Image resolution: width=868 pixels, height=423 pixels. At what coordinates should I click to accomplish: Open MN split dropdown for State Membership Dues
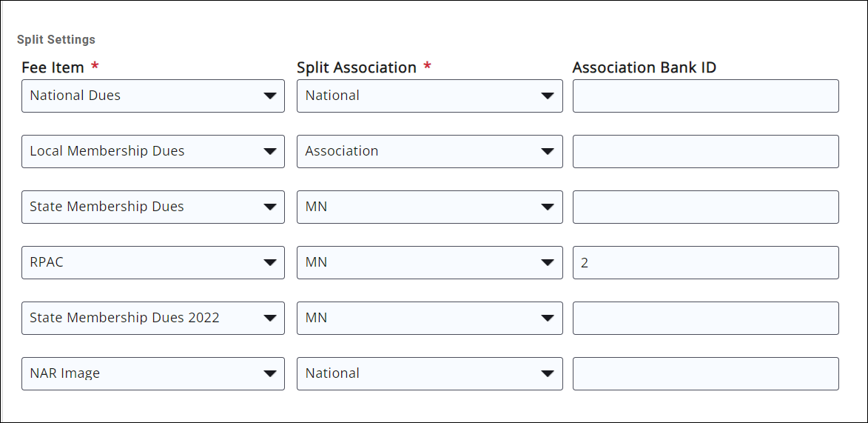[429, 207]
